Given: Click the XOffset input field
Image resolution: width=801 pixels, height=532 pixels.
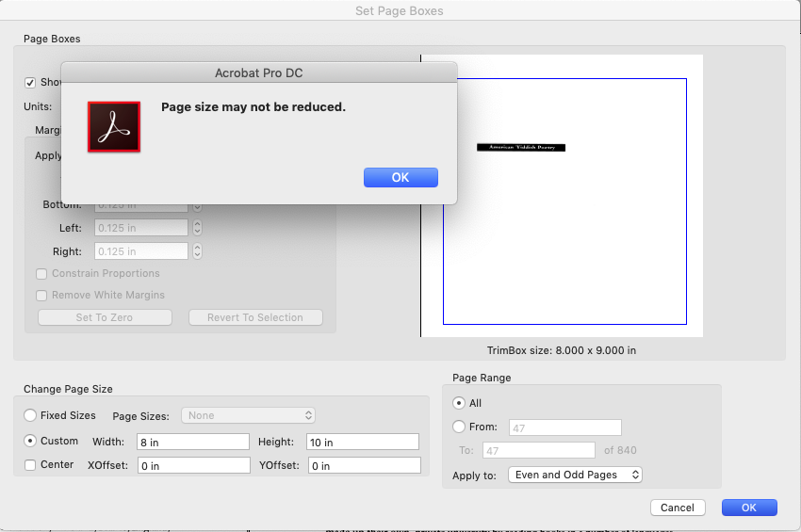Looking at the screenshot, I should [193, 466].
